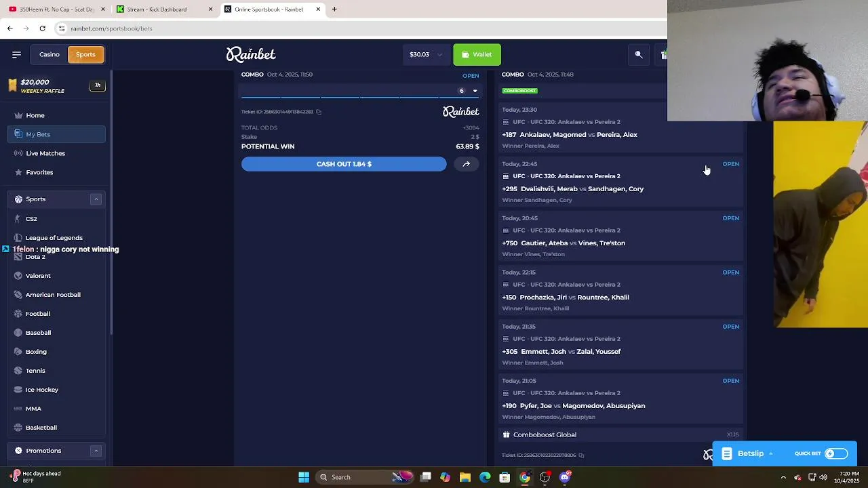The height and width of the screenshot is (488, 868).
Task: Click the Wallet button
Action: point(477,54)
